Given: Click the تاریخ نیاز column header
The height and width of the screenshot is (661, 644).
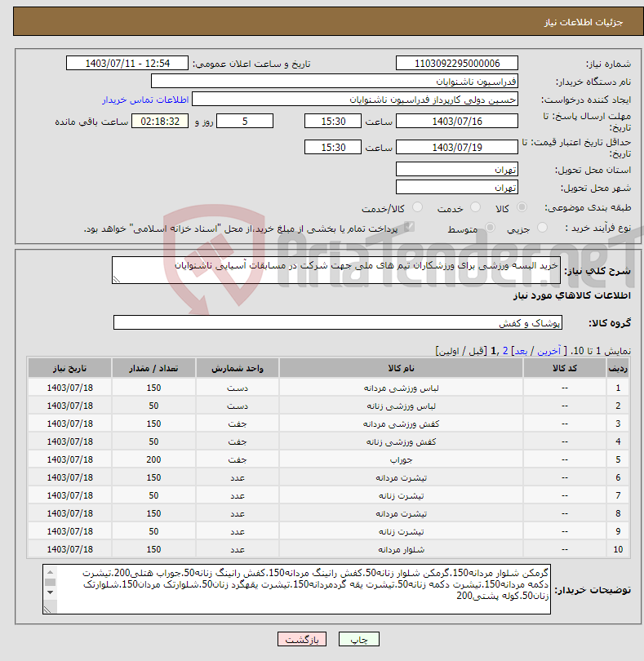Looking at the screenshot, I should (69, 368).
